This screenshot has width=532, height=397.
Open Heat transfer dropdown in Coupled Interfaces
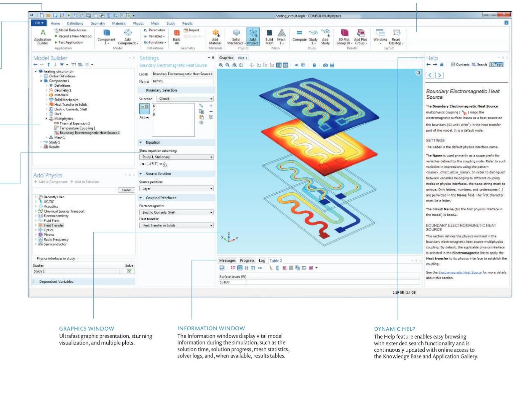coord(176,225)
